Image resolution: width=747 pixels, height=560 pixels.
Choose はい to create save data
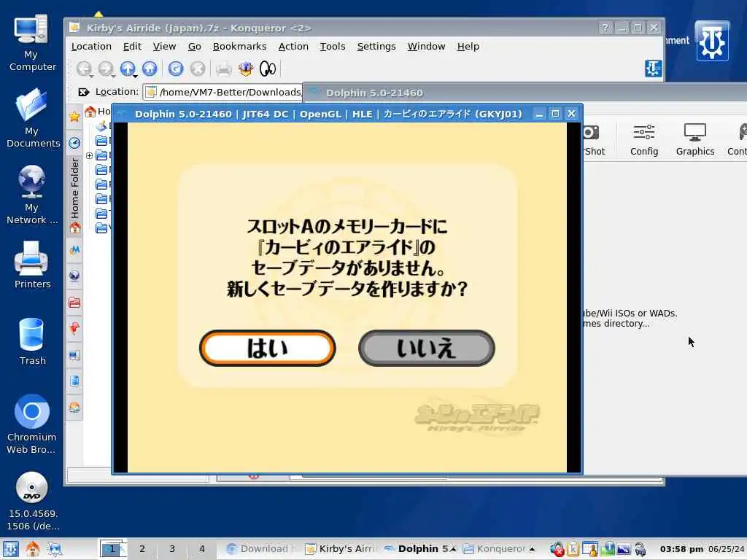point(267,348)
